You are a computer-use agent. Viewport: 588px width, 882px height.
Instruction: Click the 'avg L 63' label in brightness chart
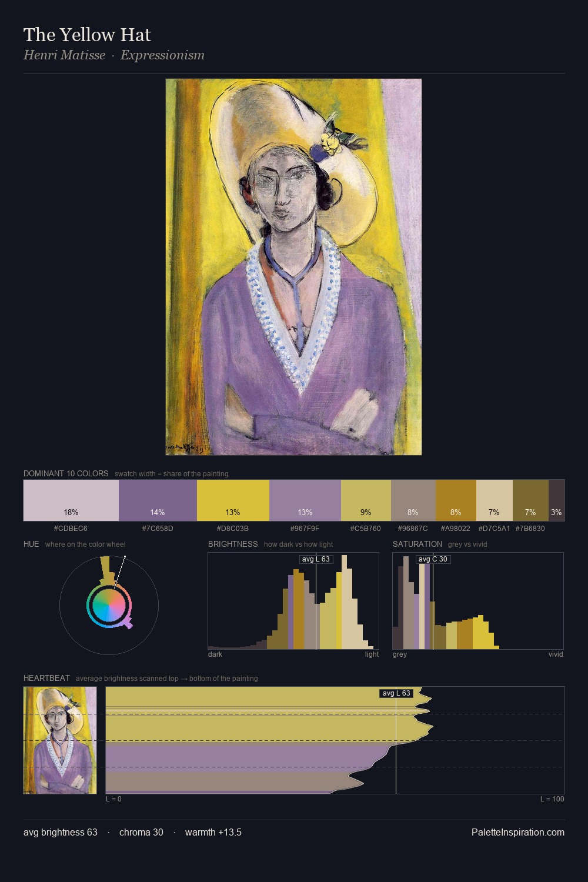click(x=316, y=559)
